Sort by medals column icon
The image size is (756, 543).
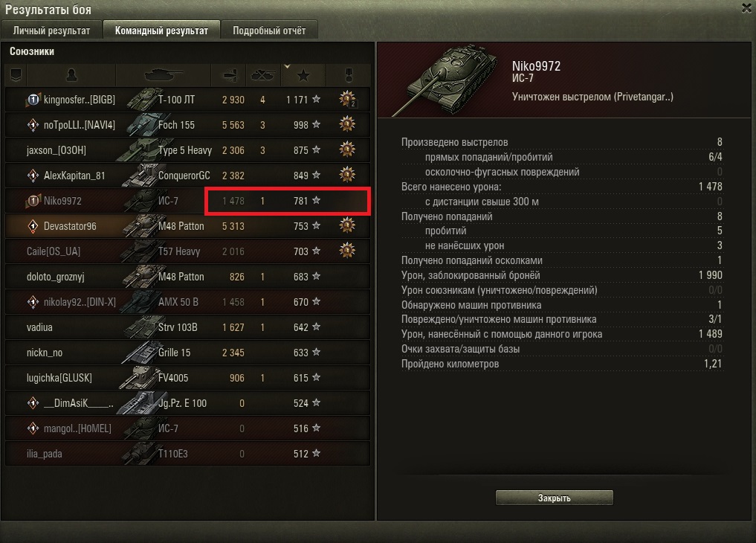349,75
